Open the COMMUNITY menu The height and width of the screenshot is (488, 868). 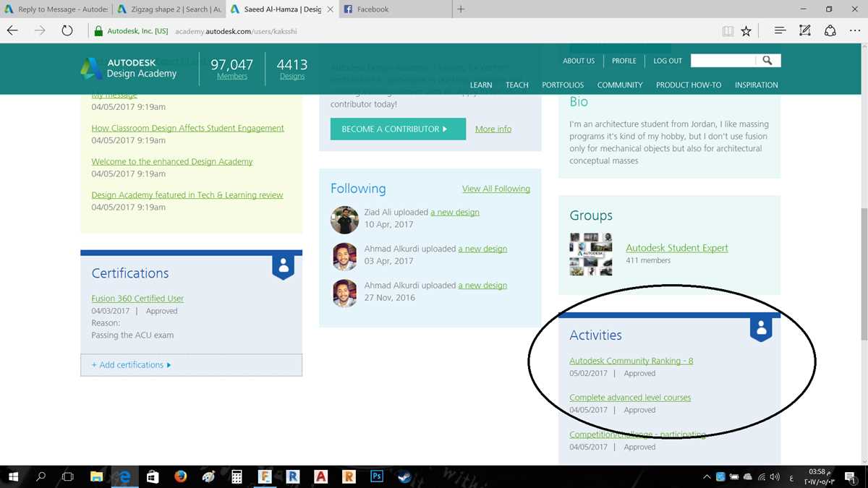(x=620, y=85)
